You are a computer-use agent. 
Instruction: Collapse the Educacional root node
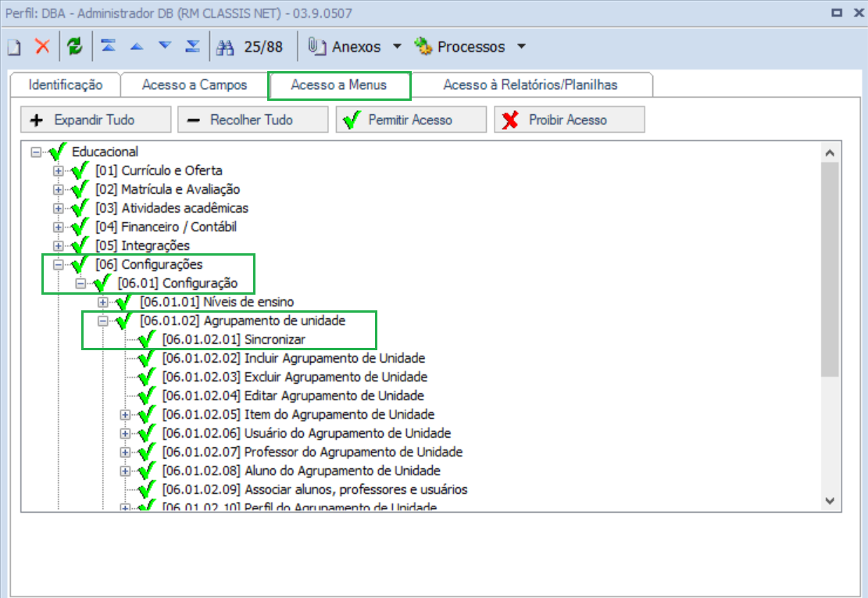tap(36, 152)
